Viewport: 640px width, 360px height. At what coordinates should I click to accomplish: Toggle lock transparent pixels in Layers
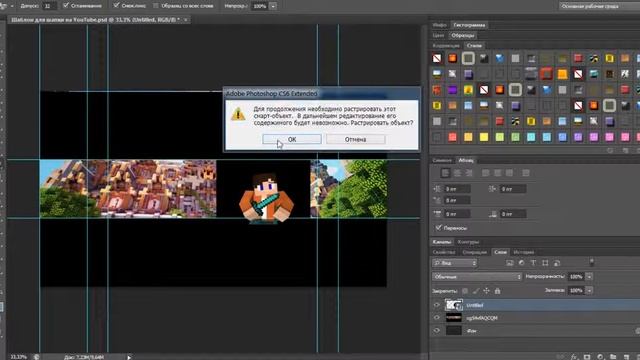click(465, 291)
